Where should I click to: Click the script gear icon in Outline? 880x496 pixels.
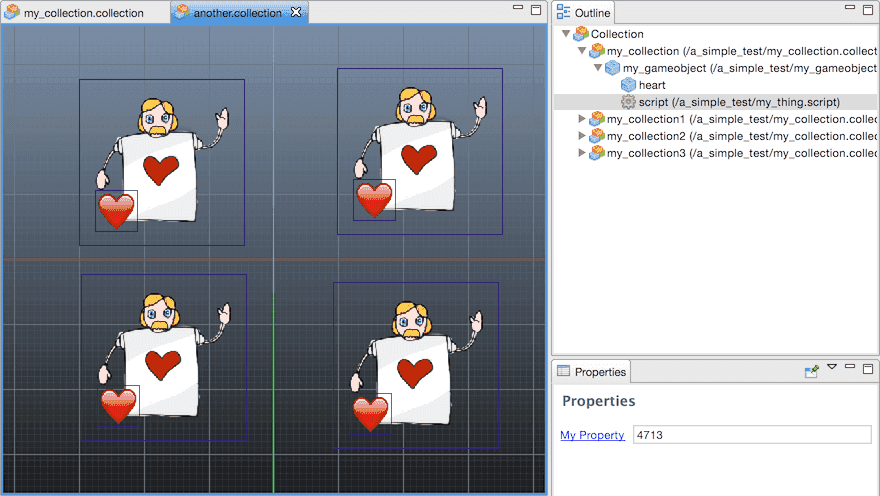click(628, 102)
